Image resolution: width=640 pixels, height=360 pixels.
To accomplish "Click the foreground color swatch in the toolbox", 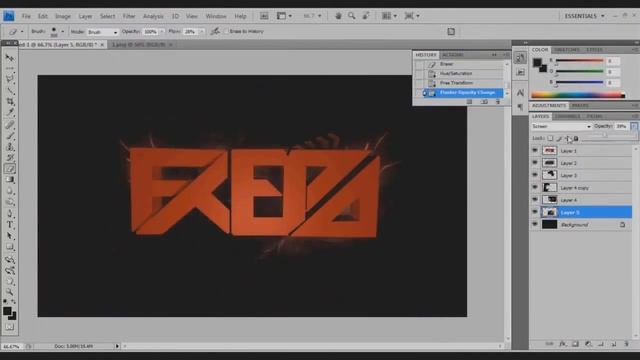I will (x=7, y=311).
